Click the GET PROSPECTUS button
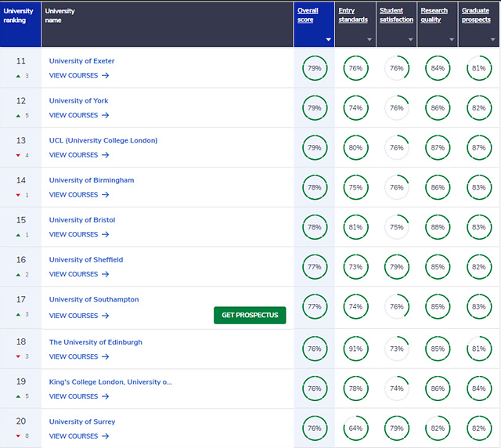This screenshot has height=448, width=501. (x=250, y=316)
